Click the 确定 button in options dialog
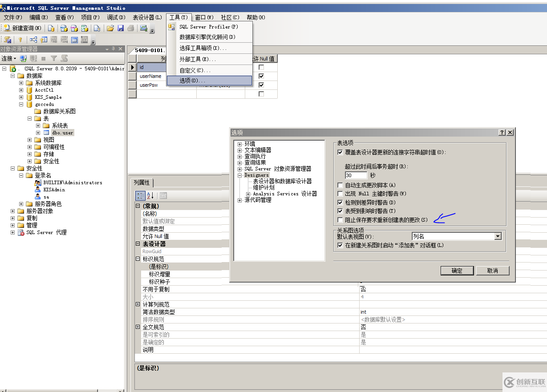The image size is (547, 392). (457, 271)
